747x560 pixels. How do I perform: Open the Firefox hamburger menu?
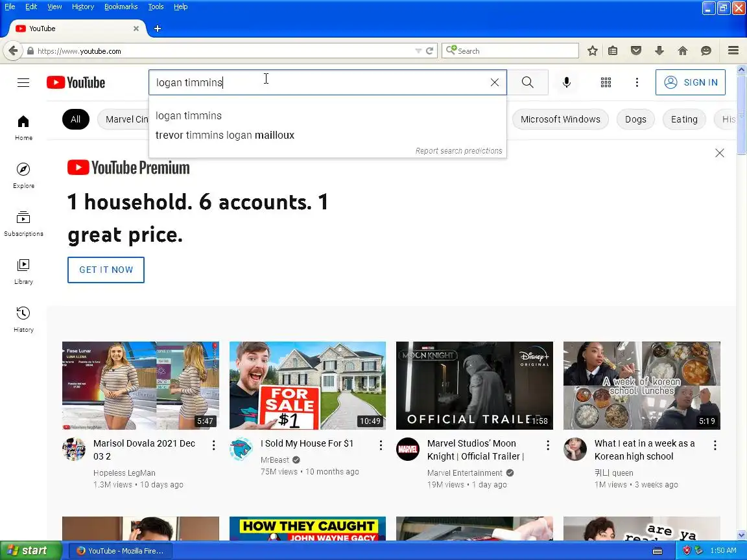coord(733,51)
